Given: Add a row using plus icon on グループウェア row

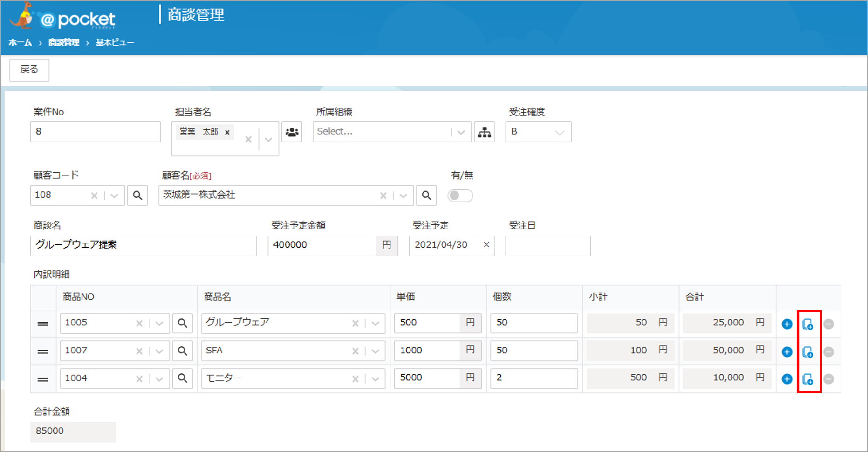Looking at the screenshot, I should (x=787, y=324).
